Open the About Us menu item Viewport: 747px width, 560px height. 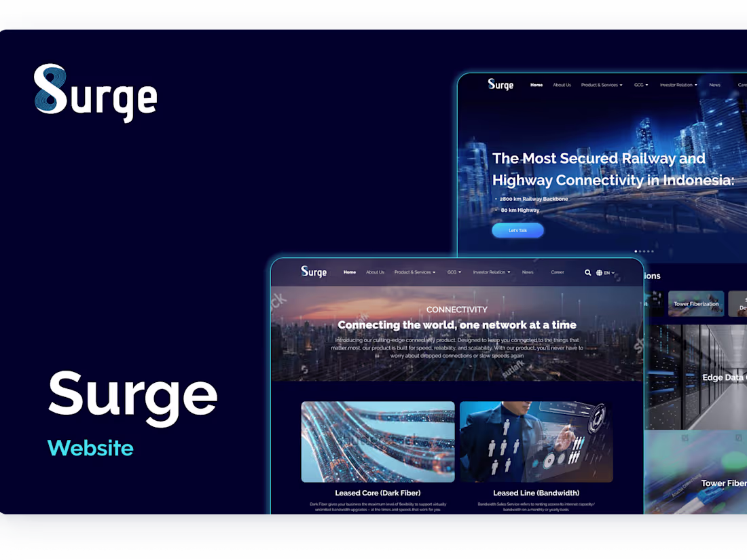[x=376, y=272]
